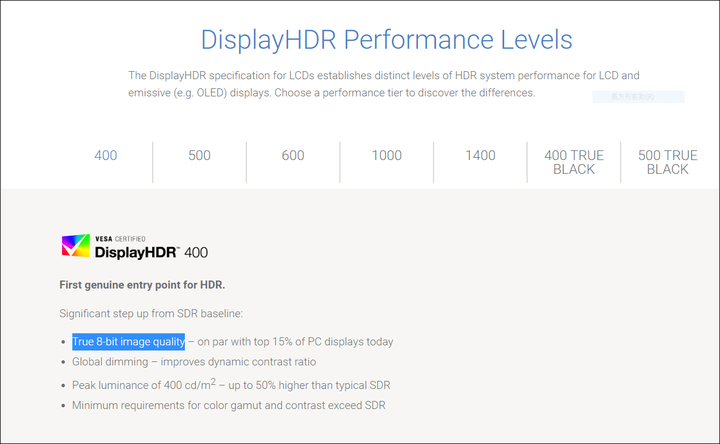
Task: Choose the 1000 performance tier tab
Action: click(387, 156)
